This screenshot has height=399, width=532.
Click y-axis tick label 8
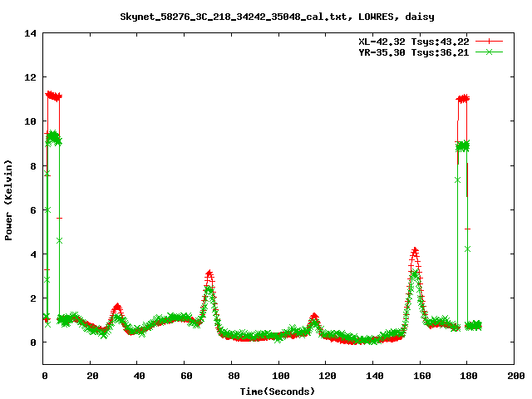click(33, 166)
